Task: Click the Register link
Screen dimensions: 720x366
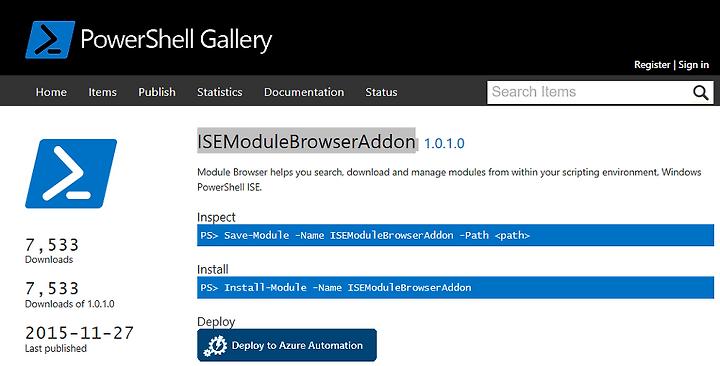Action: coord(652,65)
